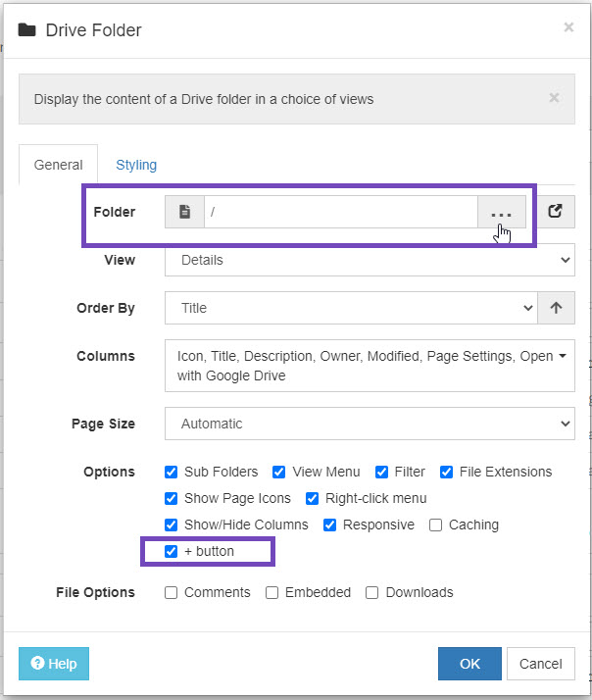Enable the Caching checkbox
The width and height of the screenshot is (592, 700).
tap(435, 525)
